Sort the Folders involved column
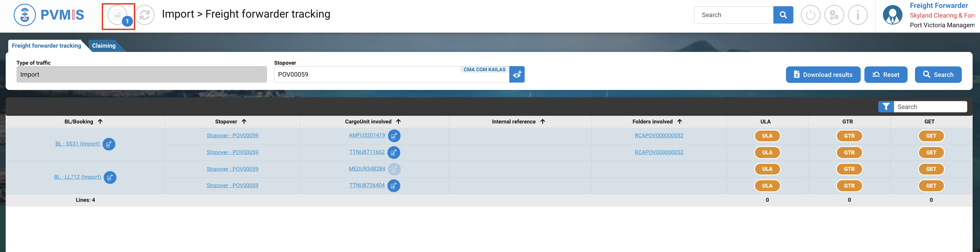This screenshot has width=980, height=252. pos(679,122)
